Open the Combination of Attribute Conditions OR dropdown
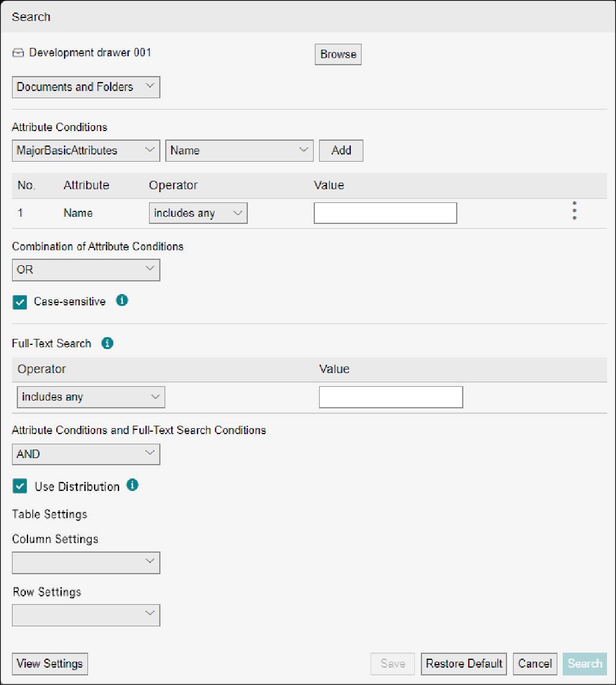This screenshot has height=685, width=616. [x=86, y=269]
